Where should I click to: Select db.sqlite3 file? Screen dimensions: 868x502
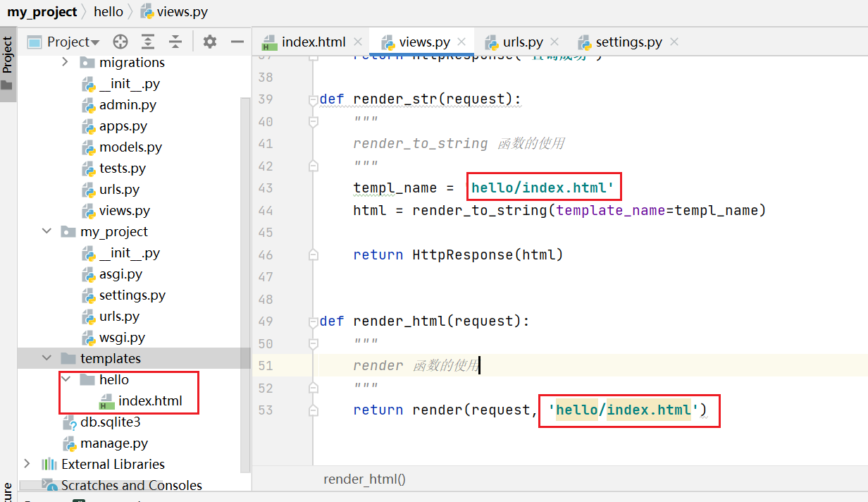pos(110,422)
